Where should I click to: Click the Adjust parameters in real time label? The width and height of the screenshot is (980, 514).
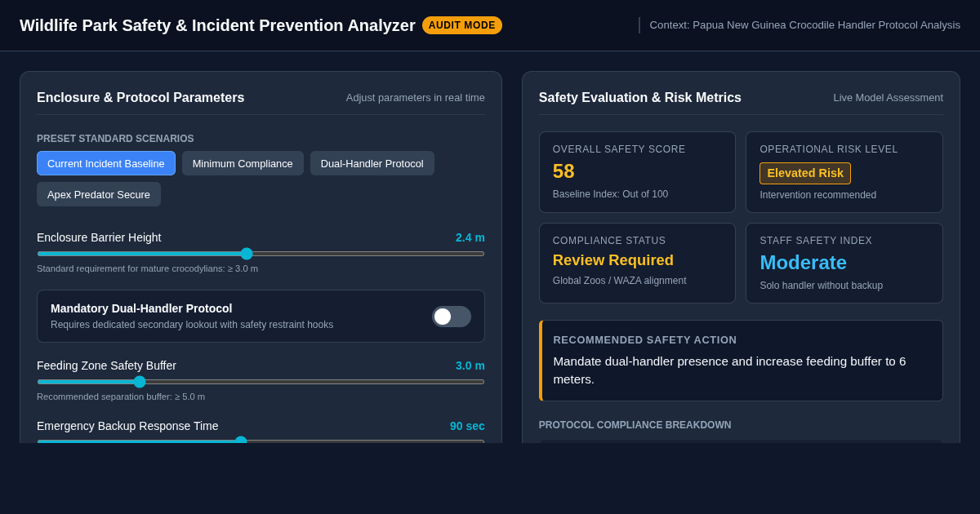click(x=415, y=98)
